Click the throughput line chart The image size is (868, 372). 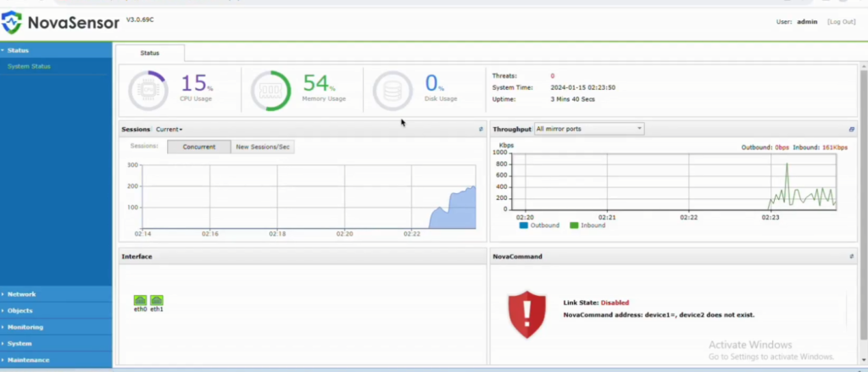[674, 181]
